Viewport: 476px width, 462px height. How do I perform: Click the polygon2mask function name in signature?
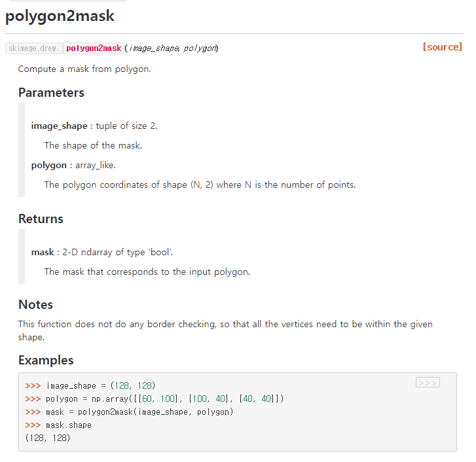tap(94, 48)
